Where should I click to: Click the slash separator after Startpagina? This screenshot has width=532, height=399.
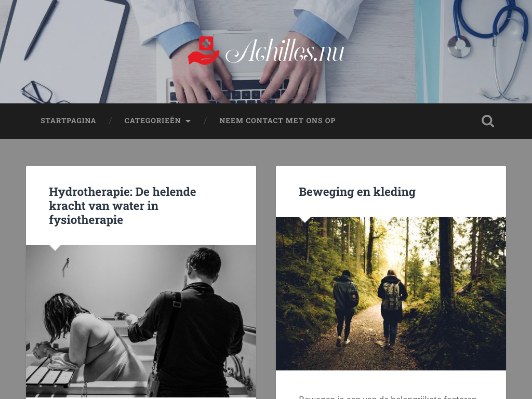110,121
